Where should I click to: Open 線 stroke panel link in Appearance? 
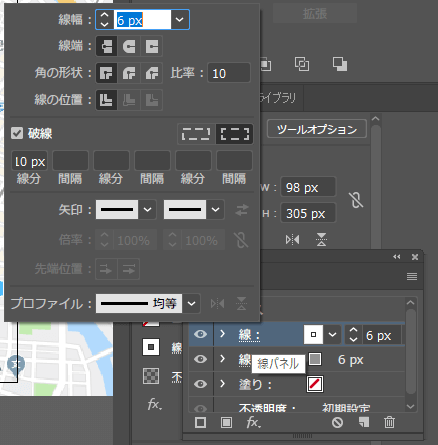249,335
